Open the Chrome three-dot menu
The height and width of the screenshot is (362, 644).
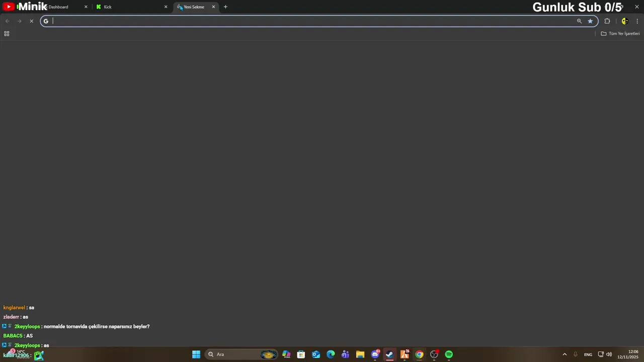tap(637, 21)
